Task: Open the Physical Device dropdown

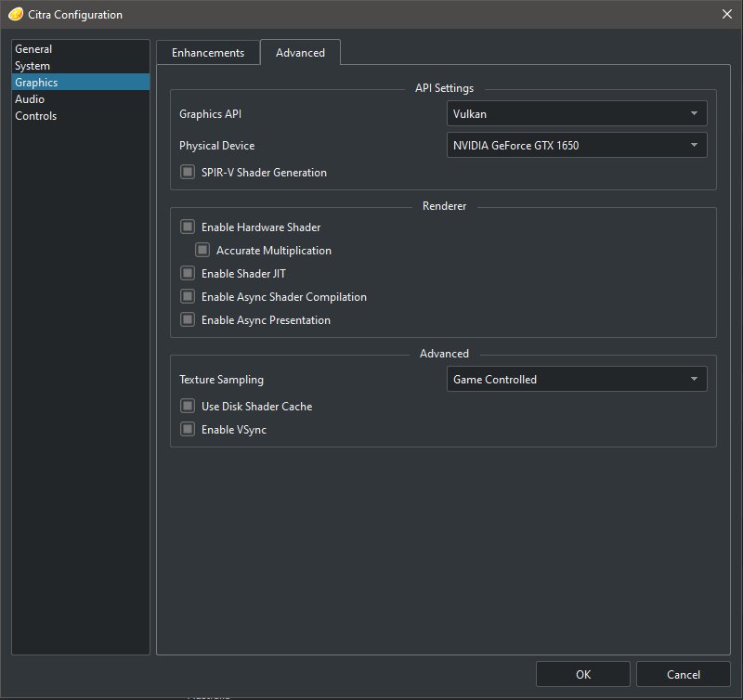Action: tap(577, 146)
